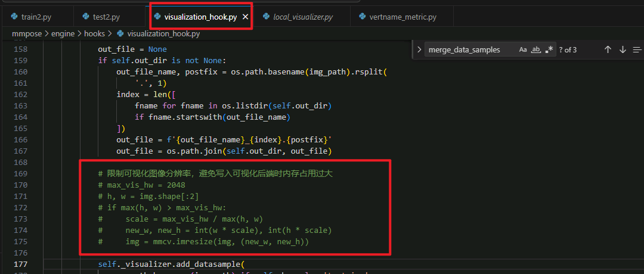Click "if fname.startswith(out_file_name)" line
The width and height of the screenshot is (644, 274).
click(213, 117)
